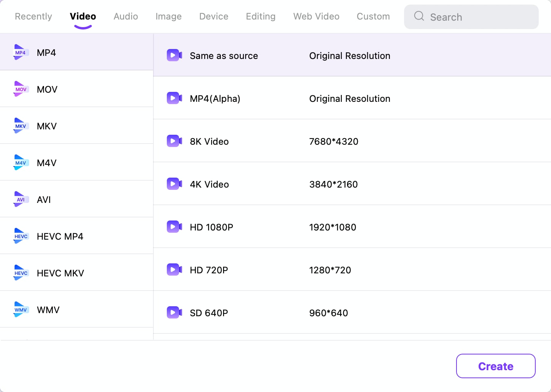The width and height of the screenshot is (551, 392).
Task: Click camera icon beside 8K Video
Action: (x=174, y=141)
